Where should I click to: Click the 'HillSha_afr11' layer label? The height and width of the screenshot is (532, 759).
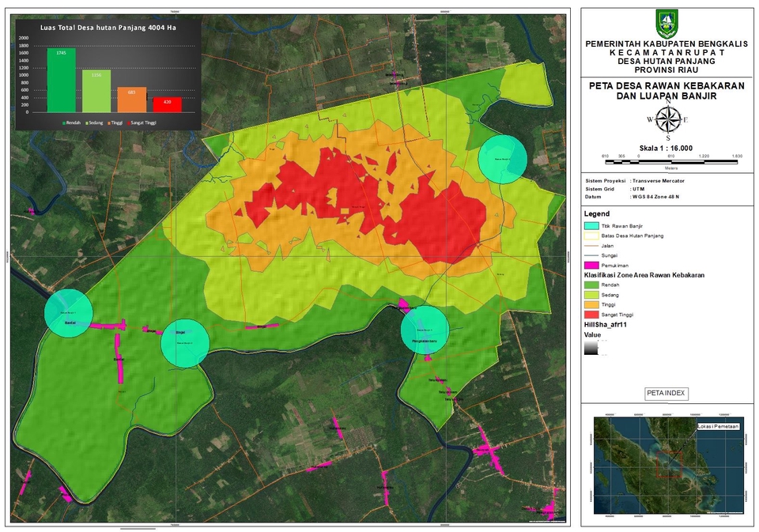pyautogui.click(x=605, y=324)
